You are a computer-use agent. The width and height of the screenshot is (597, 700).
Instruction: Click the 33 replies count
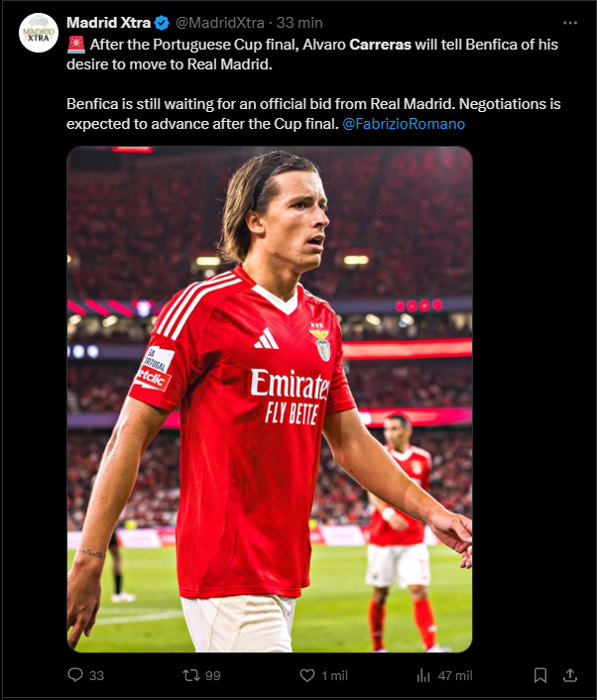pos(96,676)
